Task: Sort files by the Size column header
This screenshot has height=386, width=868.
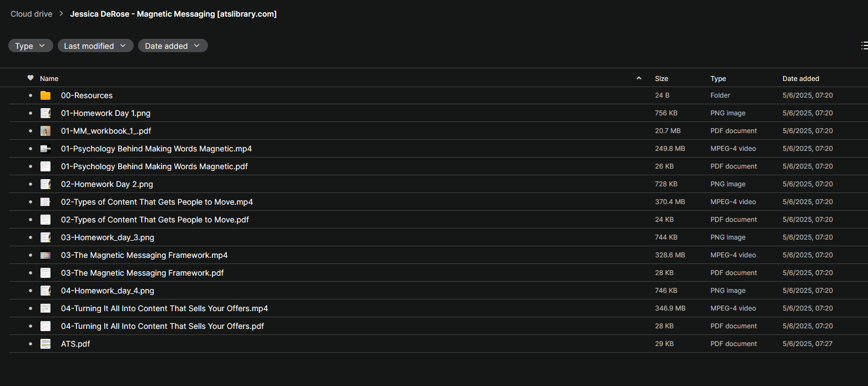Action: click(x=661, y=79)
